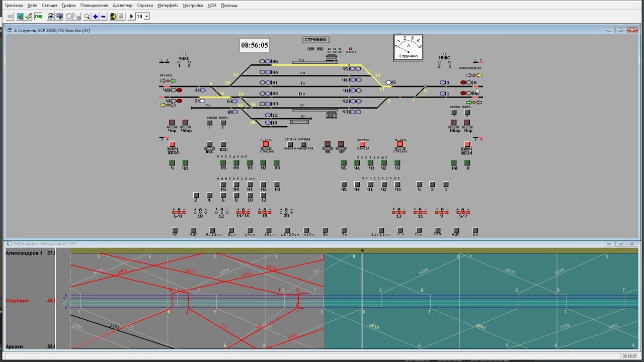The width and height of the screenshot is (644, 362).
Task: Click the eye icon in the toolbar
Action: [x=50, y=17]
